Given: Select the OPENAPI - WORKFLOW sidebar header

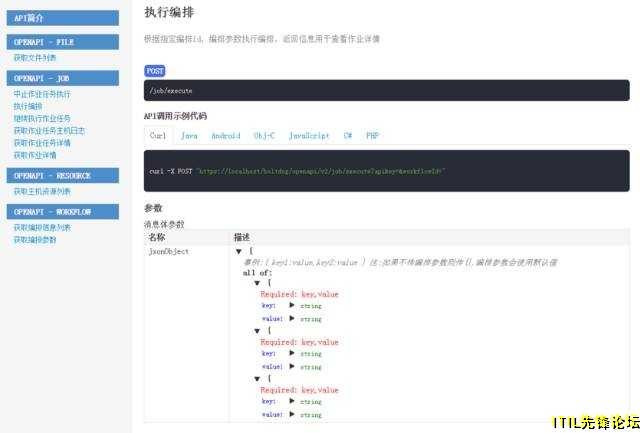Looking at the screenshot, I should (x=63, y=212).
